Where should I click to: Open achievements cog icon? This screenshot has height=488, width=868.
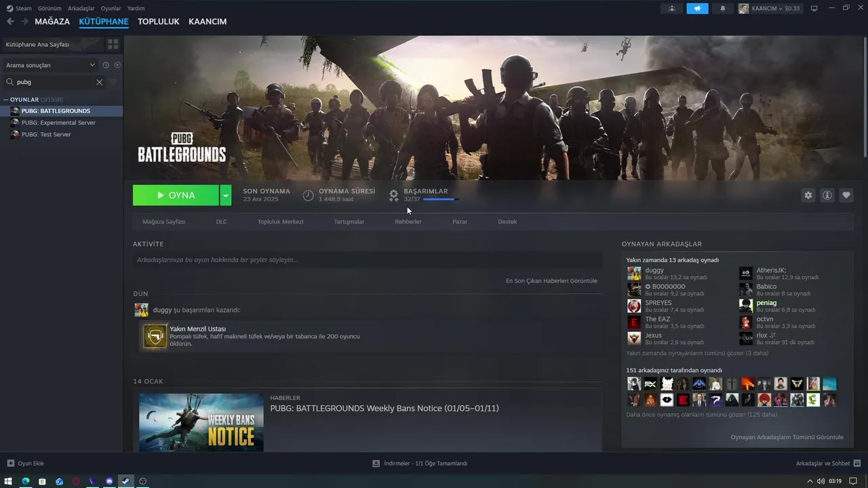pos(393,195)
